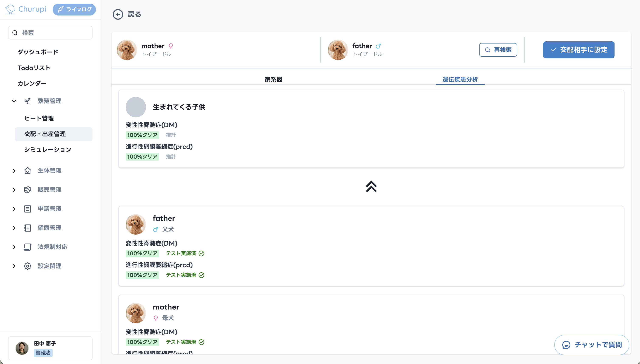Click 交配相手に設定 button
The width and height of the screenshot is (640, 364).
point(578,50)
